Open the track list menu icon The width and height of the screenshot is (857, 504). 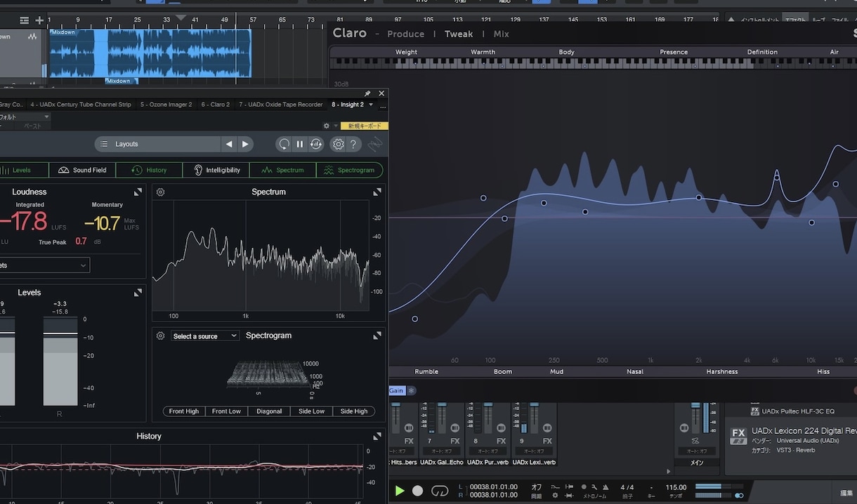pyautogui.click(x=25, y=20)
